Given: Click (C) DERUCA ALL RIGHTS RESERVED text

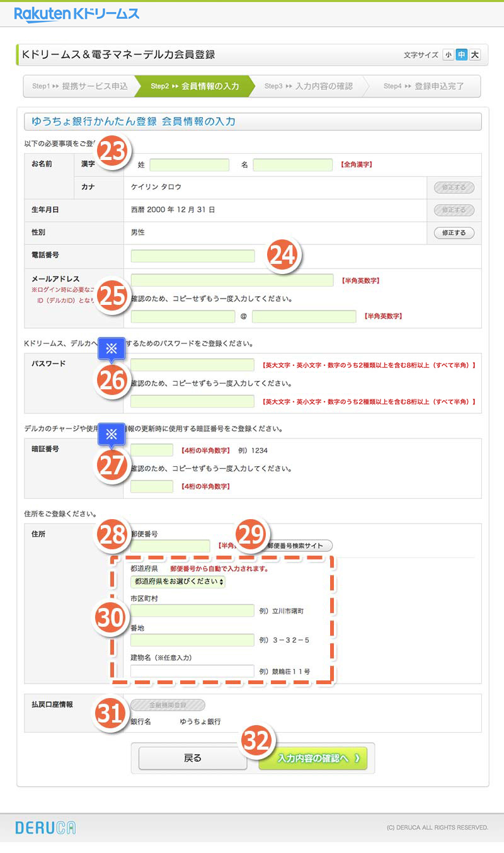Looking at the screenshot, I should [437, 827].
